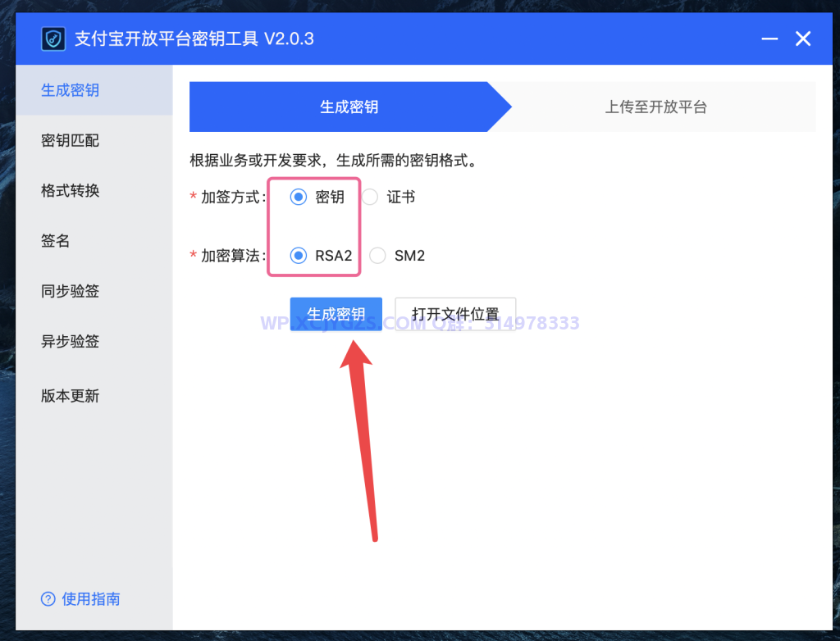Open the 异步验签 page
The height and width of the screenshot is (641, 840).
[70, 342]
